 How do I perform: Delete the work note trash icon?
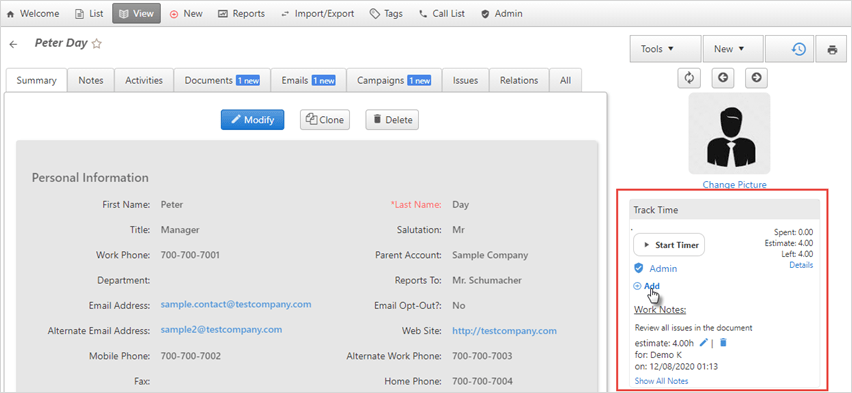723,342
